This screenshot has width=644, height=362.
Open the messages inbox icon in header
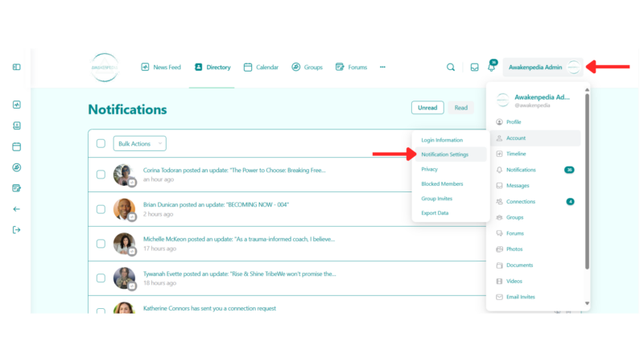coord(474,67)
